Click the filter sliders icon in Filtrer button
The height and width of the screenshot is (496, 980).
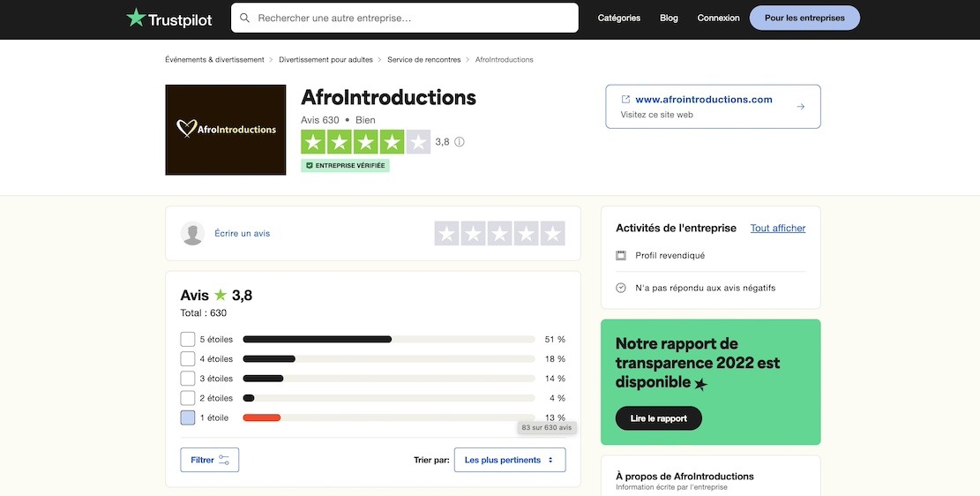pyautogui.click(x=224, y=460)
